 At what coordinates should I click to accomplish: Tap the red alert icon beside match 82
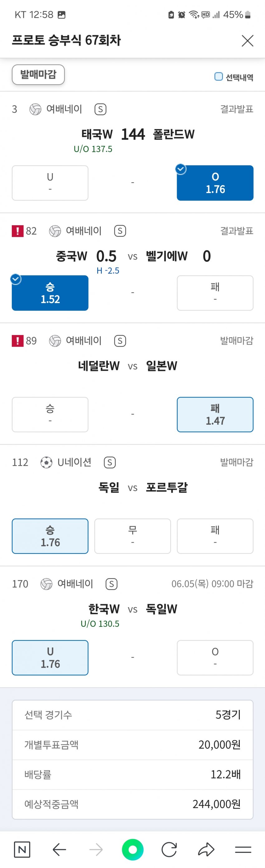(x=17, y=231)
